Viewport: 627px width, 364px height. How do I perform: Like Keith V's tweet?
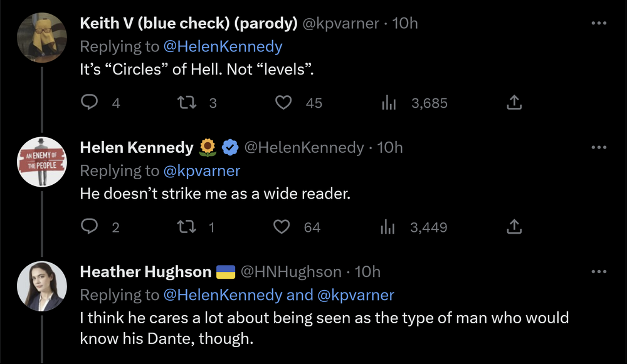tap(284, 103)
